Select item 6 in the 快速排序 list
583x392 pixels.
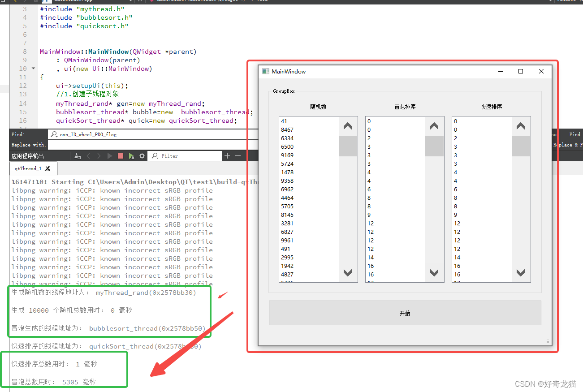tap(455, 189)
